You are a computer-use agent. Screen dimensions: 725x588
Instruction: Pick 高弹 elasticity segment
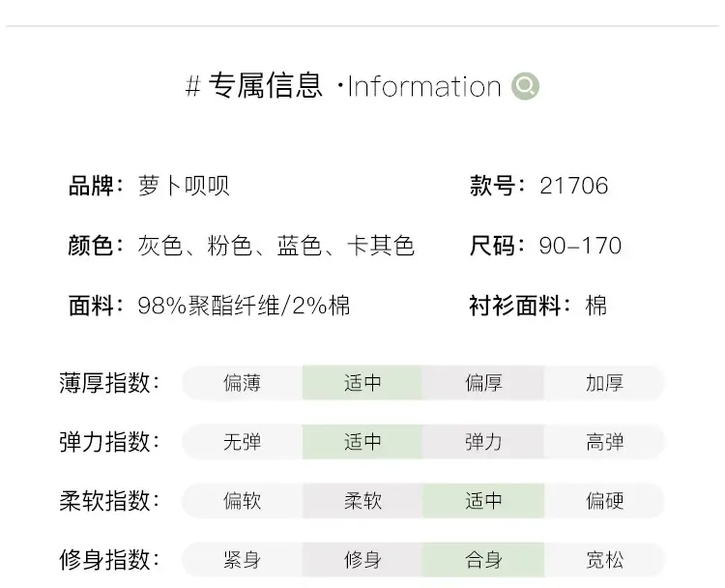click(604, 441)
